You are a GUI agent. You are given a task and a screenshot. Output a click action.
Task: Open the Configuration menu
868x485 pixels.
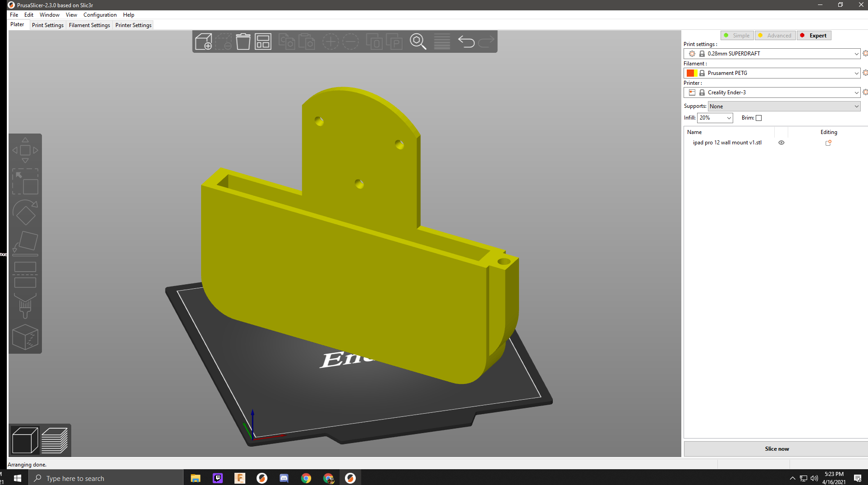click(100, 15)
